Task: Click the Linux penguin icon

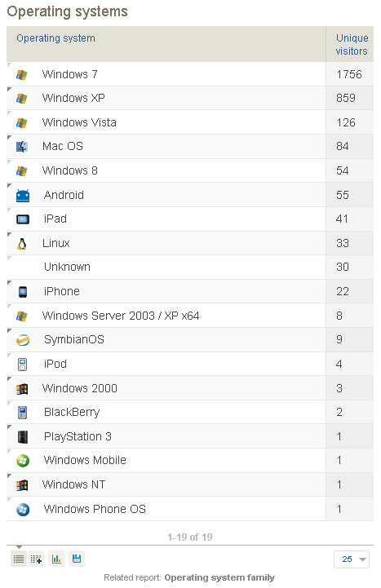Action: click(x=22, y=244)
